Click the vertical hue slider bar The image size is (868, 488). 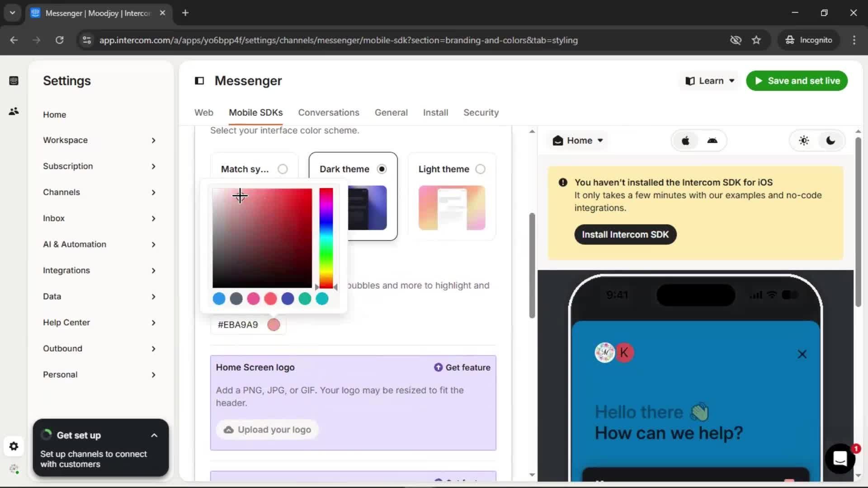[x=326, y=238]
